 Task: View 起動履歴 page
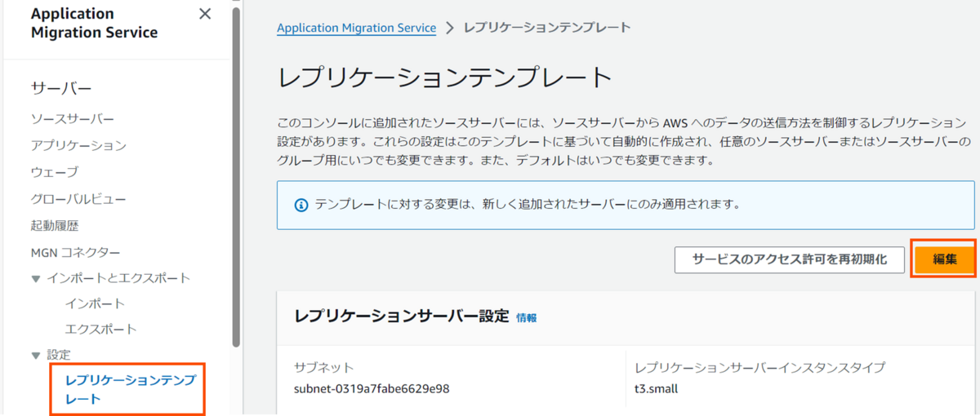click(55, 225)
